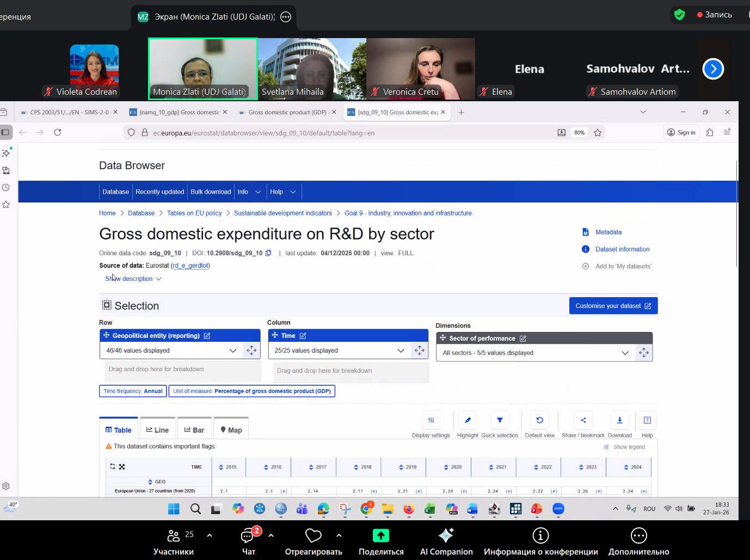This screenshot has width=750, height=560.
Task: Copy the DOI with the copy icon
Action: [x=268, y=253]
